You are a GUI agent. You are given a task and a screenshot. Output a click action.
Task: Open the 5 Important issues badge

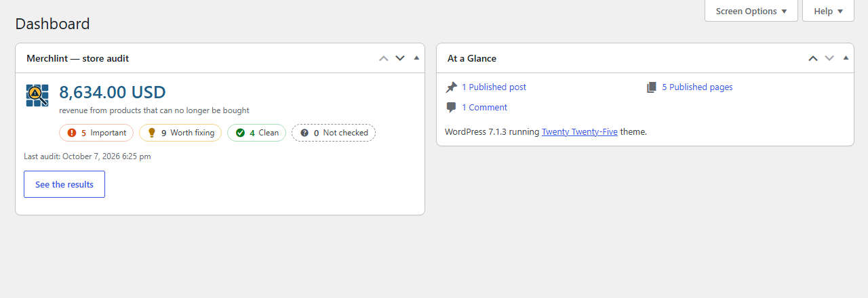[96, 133]
